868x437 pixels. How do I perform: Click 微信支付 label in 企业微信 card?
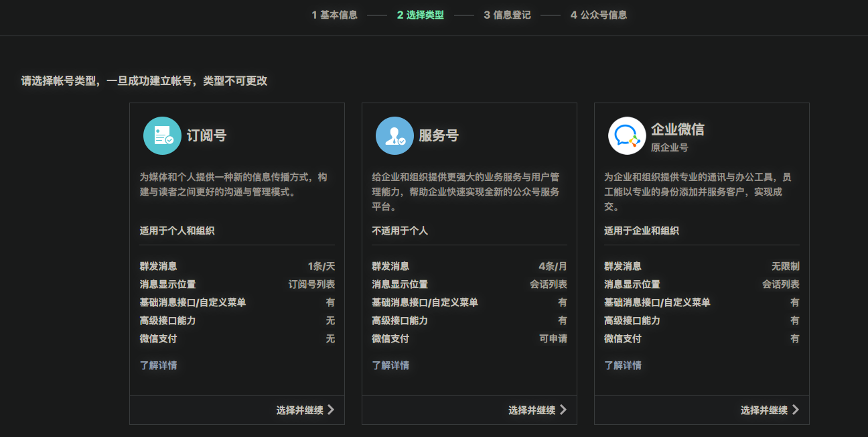623,338
